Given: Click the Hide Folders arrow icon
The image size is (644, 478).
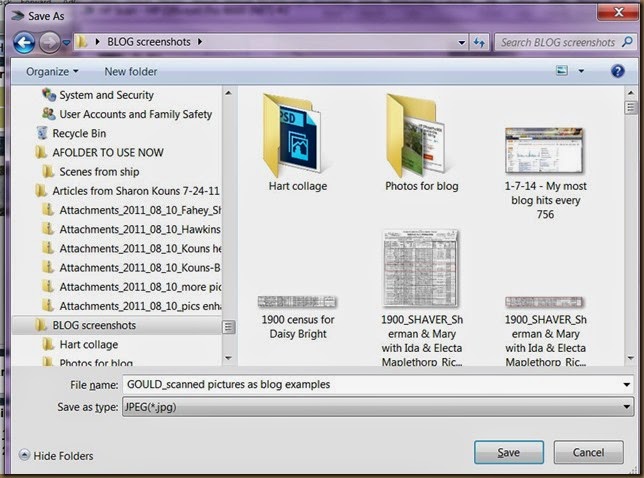Looking at the screenshot, I should (24, 455).
